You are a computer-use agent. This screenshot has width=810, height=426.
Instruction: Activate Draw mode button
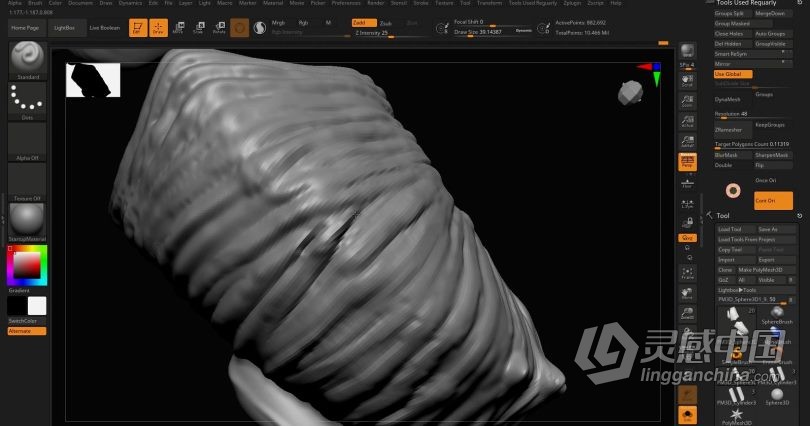click(x=159, y=28)
